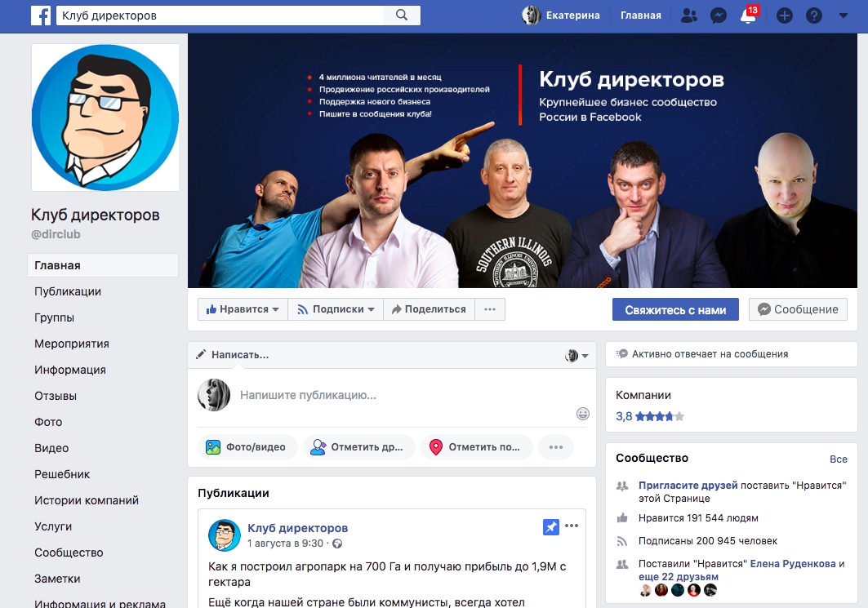Click the Поделиться button
Viewport: 868px width, 608px height.
point(429,309)
